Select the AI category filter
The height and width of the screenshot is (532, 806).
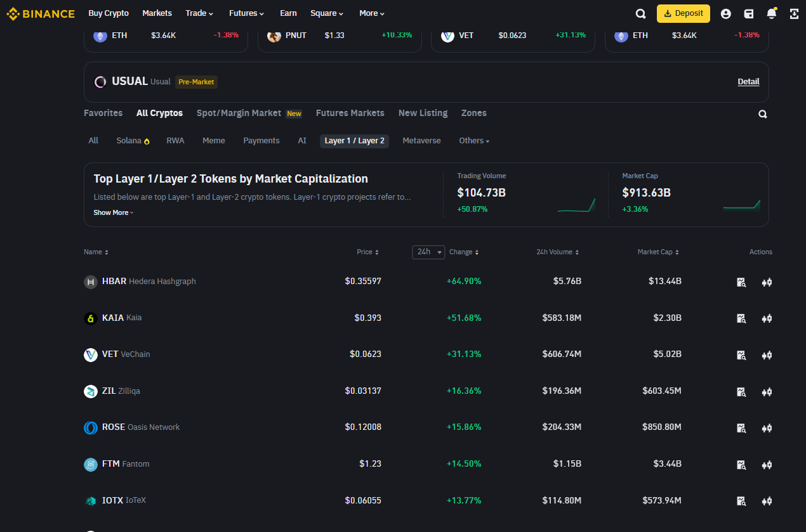coord(302,141)
